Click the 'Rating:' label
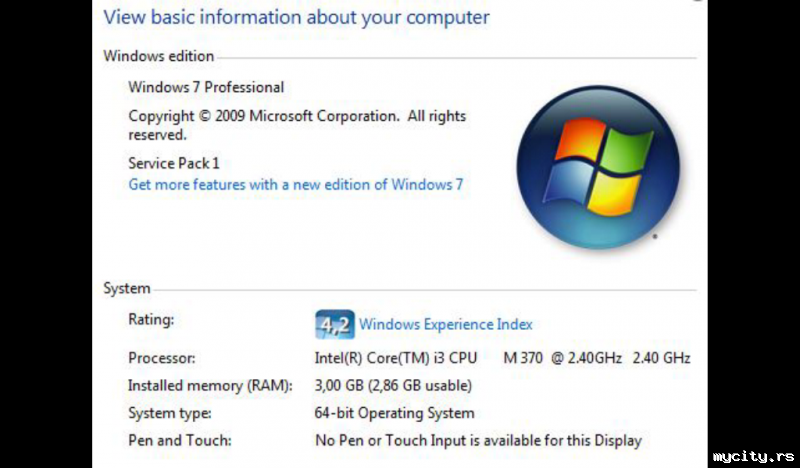 [151, 319]
